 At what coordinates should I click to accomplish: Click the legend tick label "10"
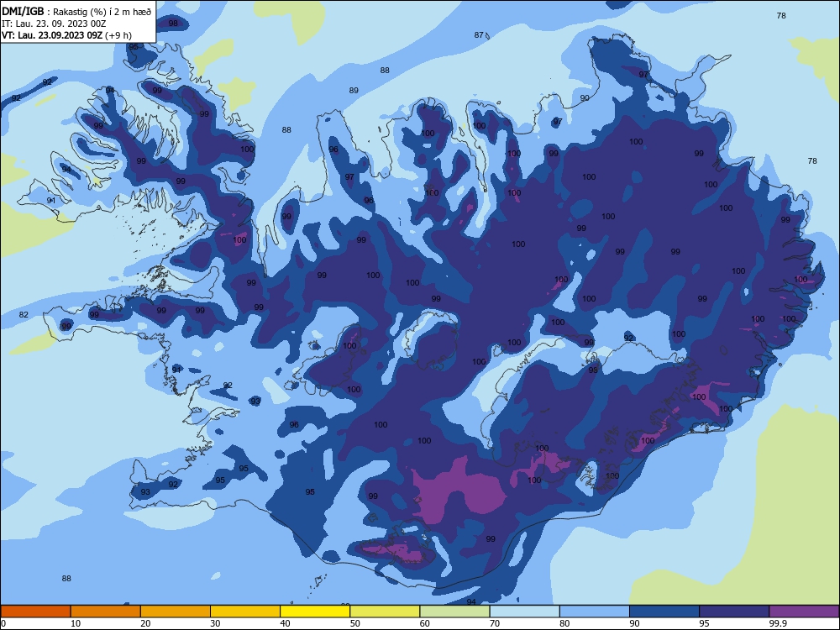coord(76,623)
